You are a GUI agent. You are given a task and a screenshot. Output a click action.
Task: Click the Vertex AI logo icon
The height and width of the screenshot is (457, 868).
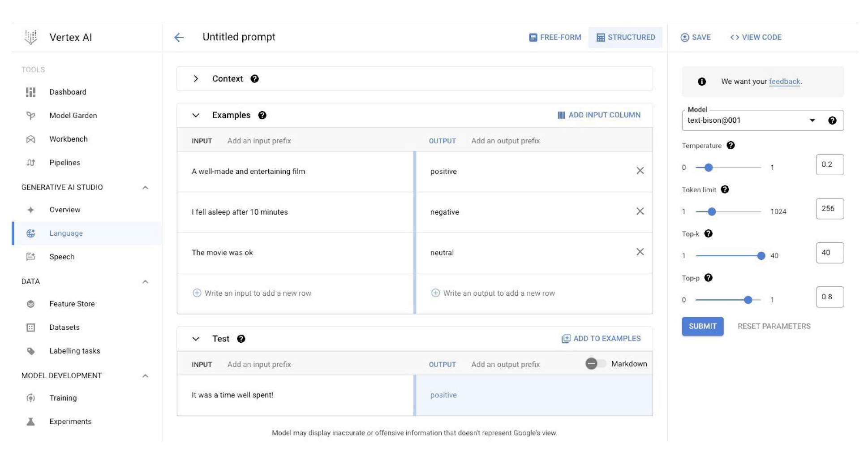pyautogui.click(x=31, y=37)
